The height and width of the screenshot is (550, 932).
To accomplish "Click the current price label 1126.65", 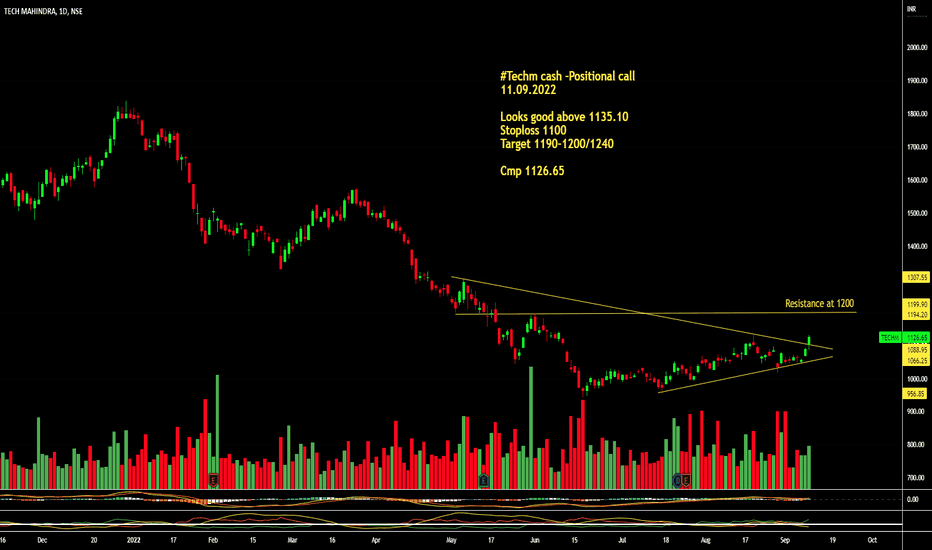I will tap(916, 338).
